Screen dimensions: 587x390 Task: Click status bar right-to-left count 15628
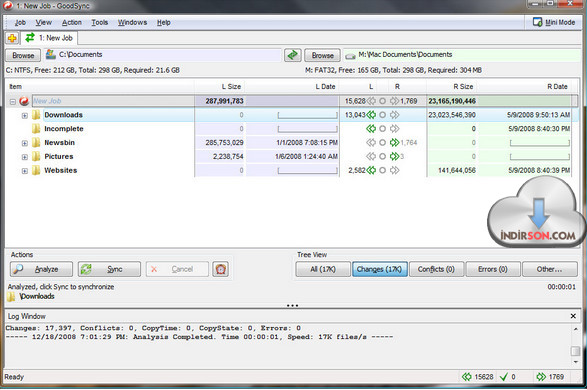pyautogui.click(x=478, y=377)
